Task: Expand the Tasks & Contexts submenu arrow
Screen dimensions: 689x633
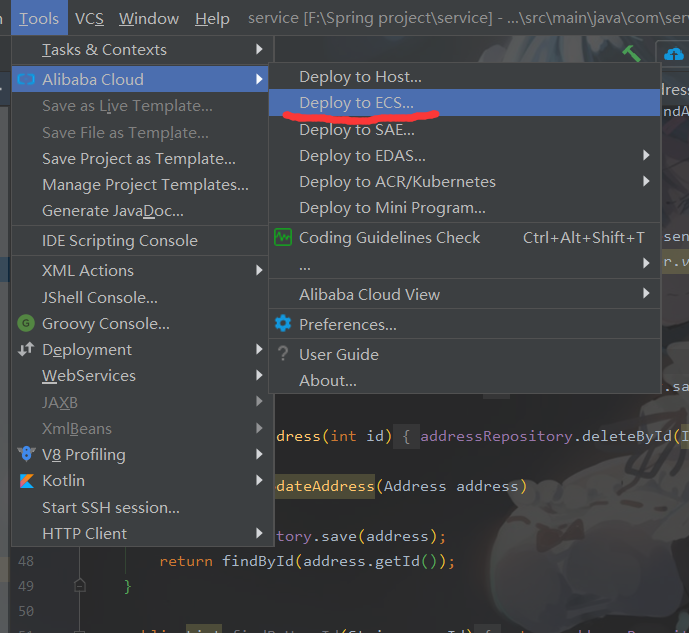Action: point(259,49)
